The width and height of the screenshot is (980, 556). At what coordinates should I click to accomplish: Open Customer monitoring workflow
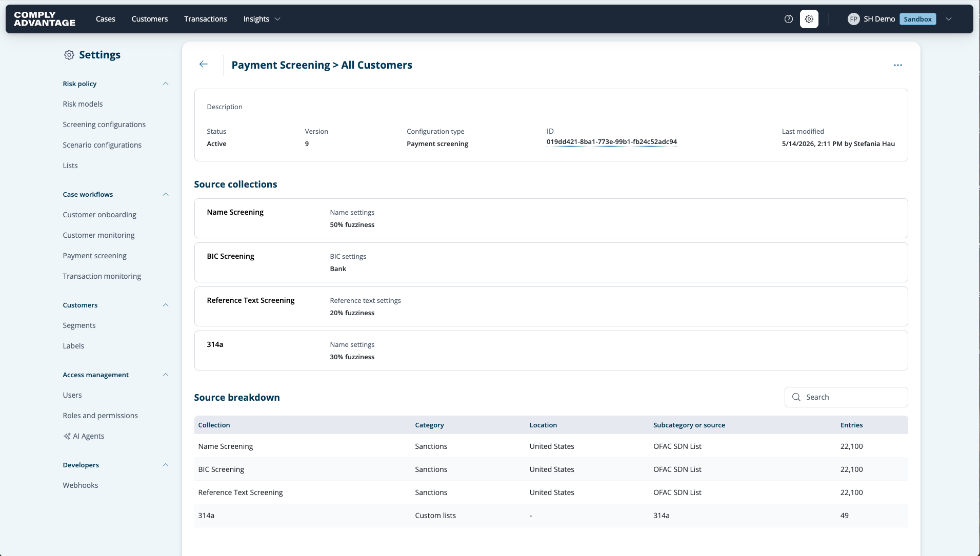[98, 235]
